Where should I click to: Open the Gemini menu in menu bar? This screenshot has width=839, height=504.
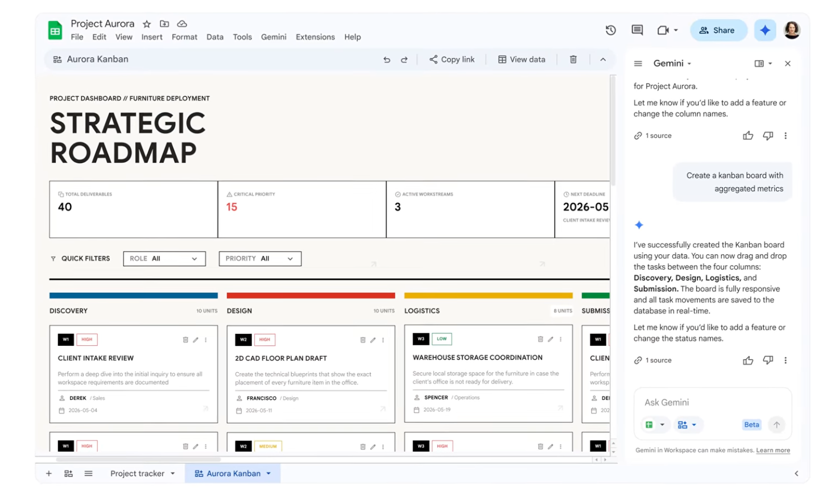coord(274,37)
